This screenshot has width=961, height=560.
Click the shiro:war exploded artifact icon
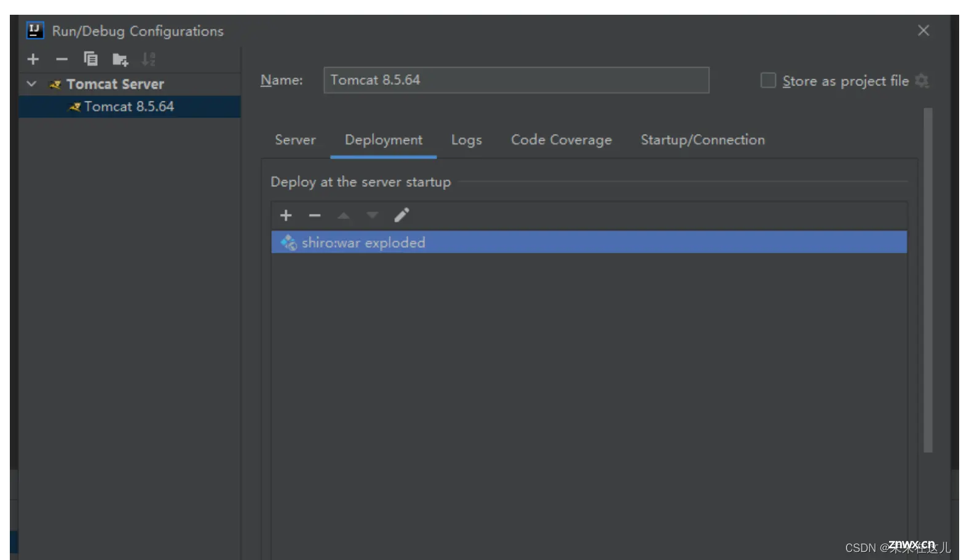point(288,242)
